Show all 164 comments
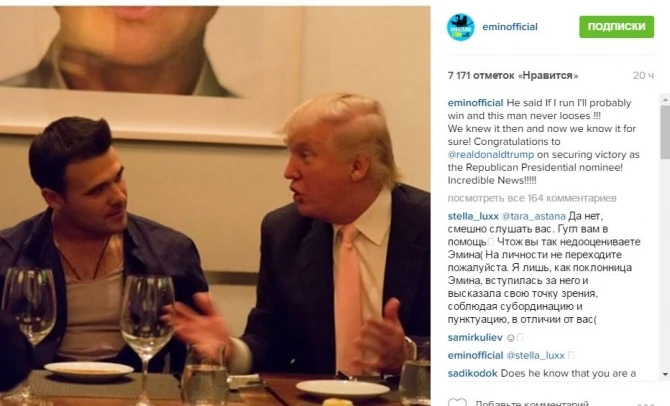Image resolution: width=670 pixels, height=406 pixels. pos(532,198)
